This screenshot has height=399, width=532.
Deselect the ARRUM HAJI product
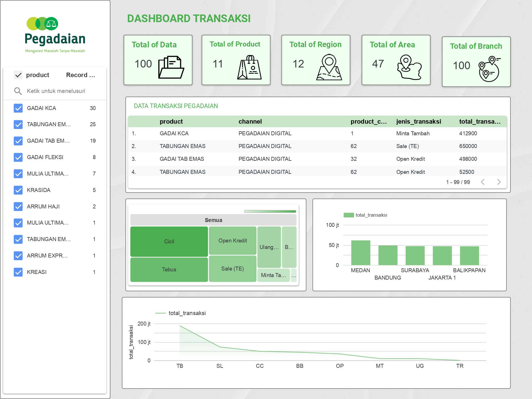18,206
